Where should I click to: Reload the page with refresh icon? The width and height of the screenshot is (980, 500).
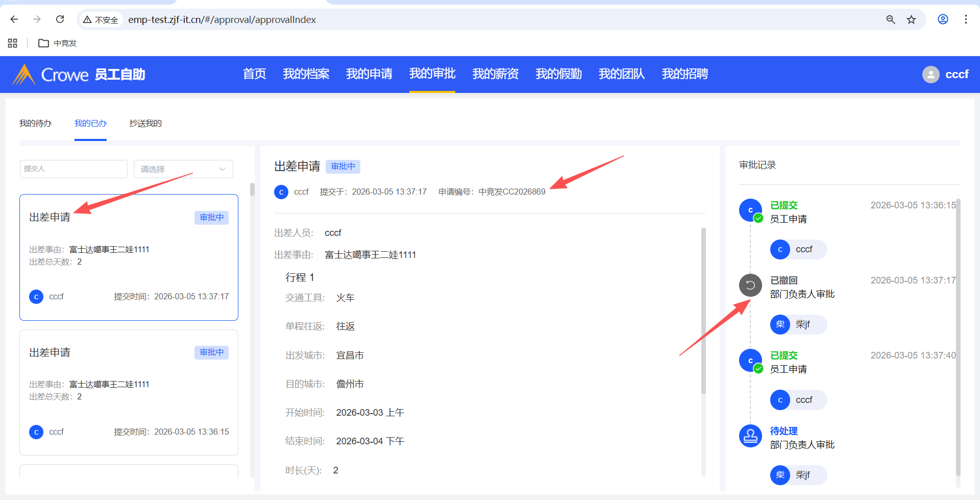tap(60, 19)
